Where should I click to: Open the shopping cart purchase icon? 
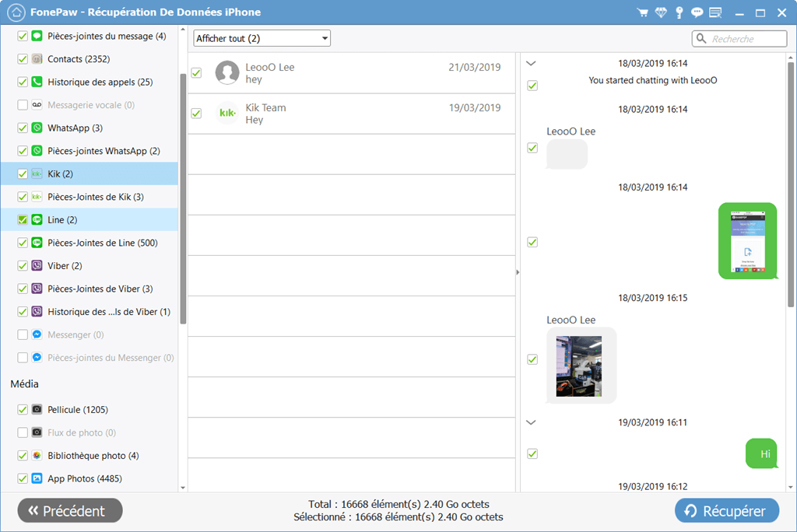point(642,12)
